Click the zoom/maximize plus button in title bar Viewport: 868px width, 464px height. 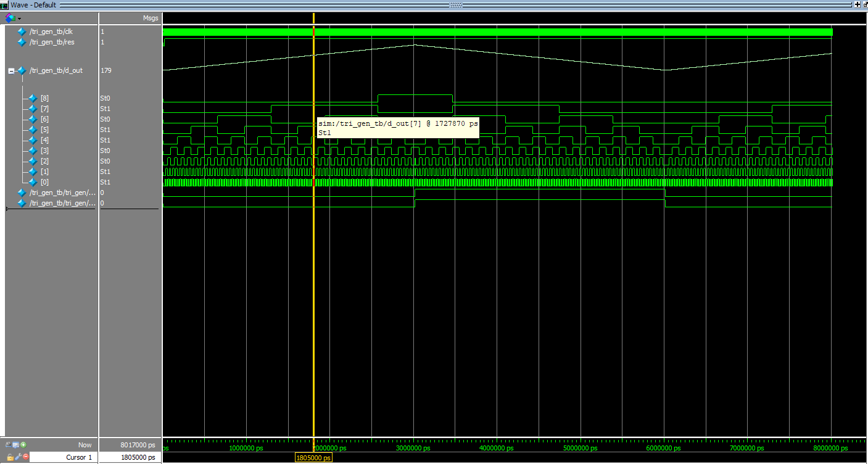click(857, 4)
